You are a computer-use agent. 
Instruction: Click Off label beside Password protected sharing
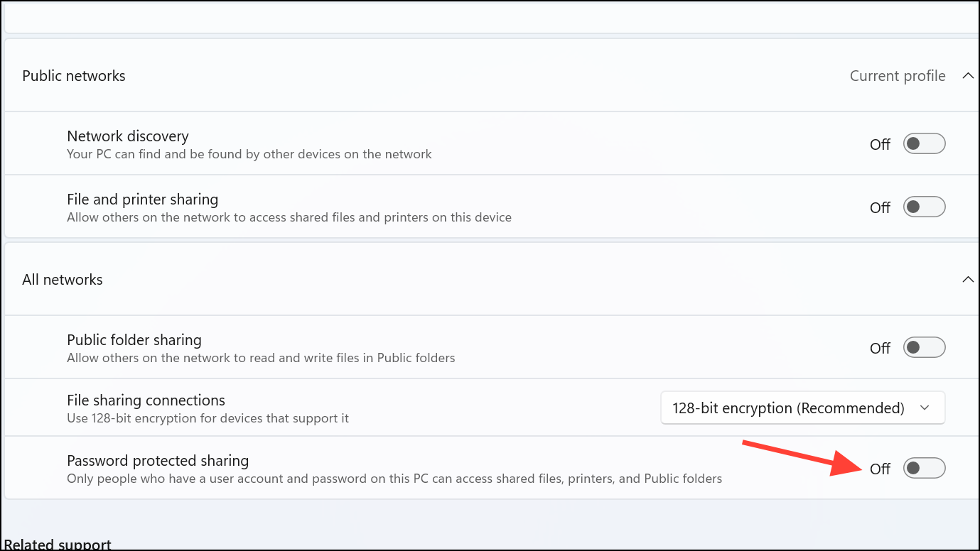(880, 469)
